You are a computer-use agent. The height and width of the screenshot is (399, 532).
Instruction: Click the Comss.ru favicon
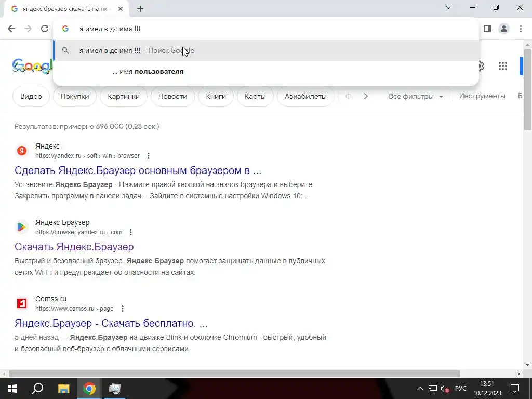22,303
